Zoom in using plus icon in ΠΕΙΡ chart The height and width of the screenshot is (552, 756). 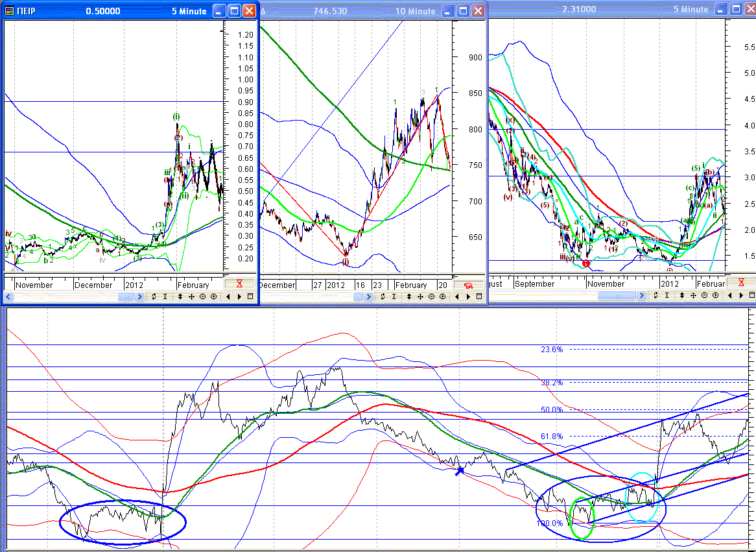point(213,296)
